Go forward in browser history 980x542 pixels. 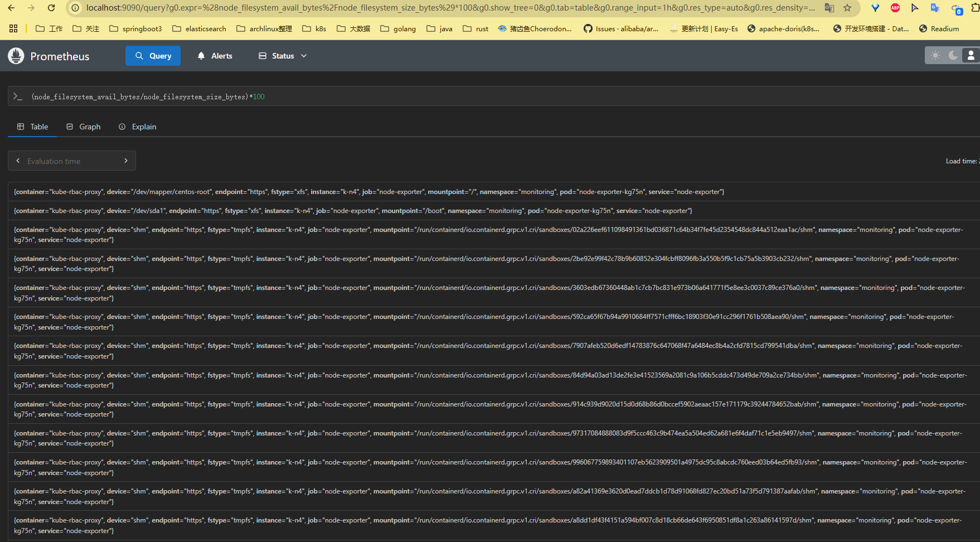coord(31,8)
